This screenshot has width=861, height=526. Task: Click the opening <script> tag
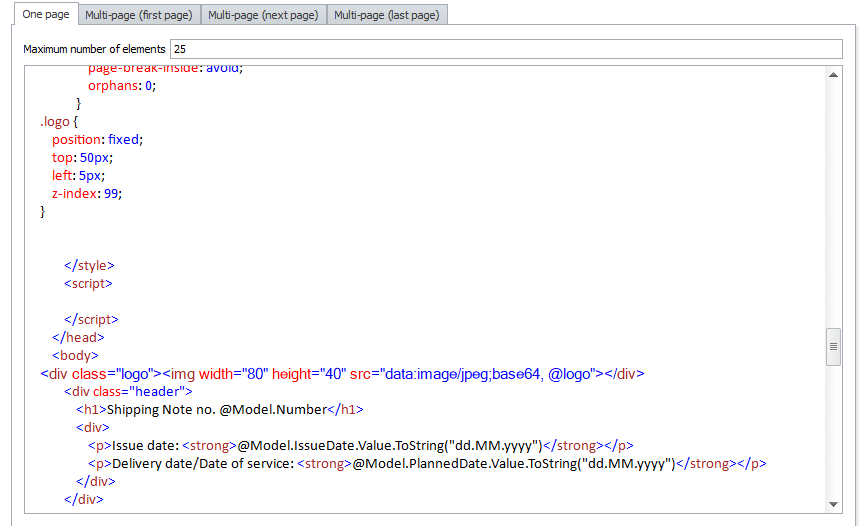click(x=88, y=283)
